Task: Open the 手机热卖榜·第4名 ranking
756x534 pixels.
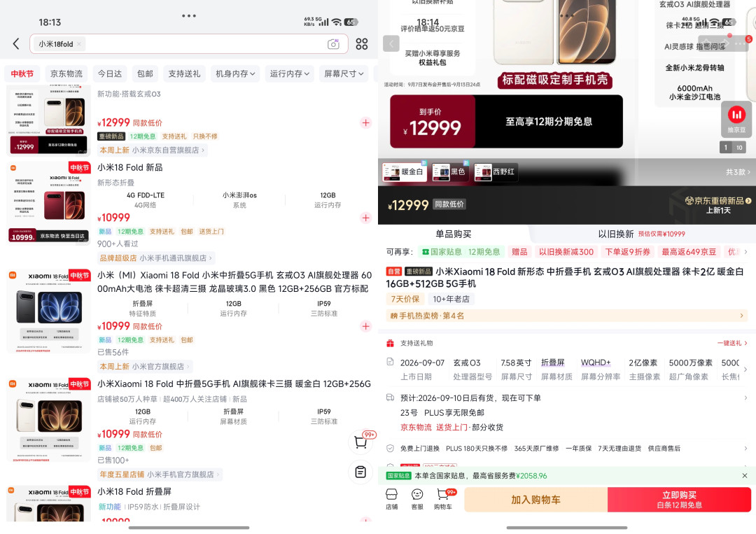Action: 567,316
